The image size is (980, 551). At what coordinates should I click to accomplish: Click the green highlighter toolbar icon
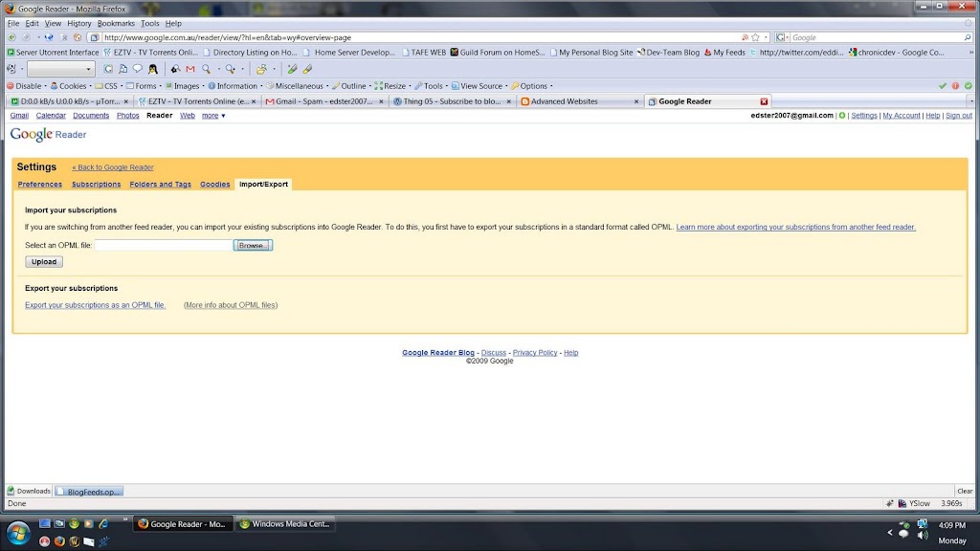point(292,69)
